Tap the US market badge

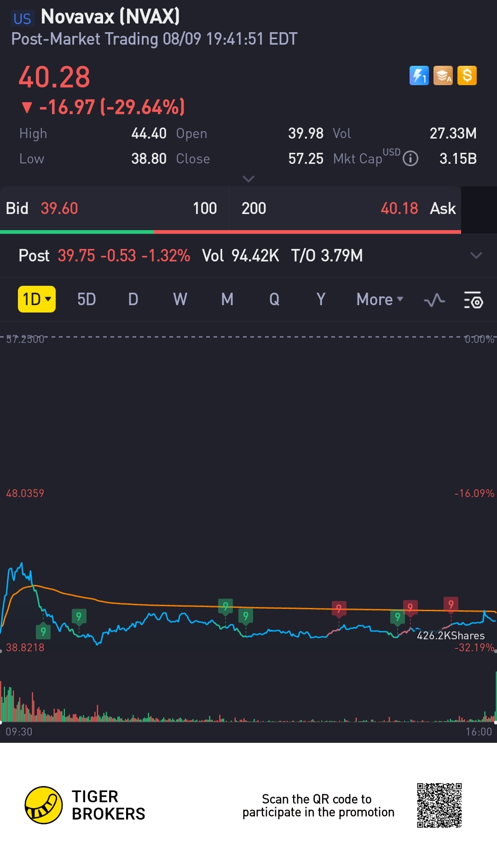coord(22,19)
